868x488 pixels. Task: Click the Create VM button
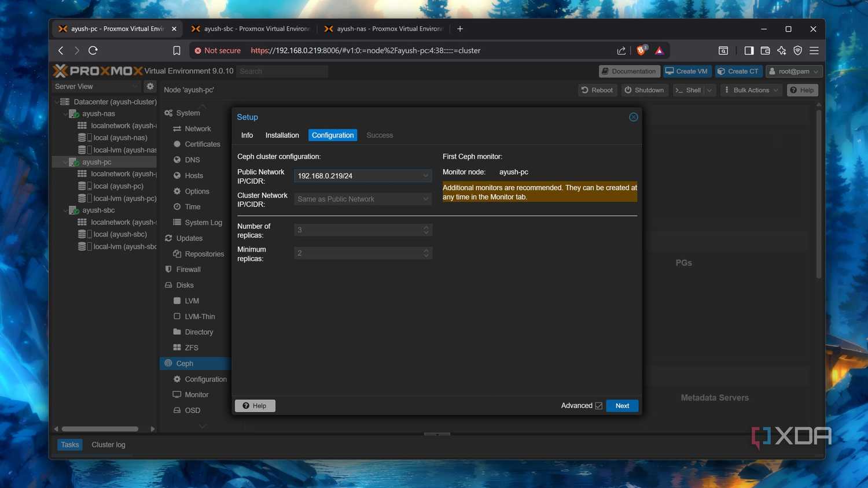point(687,71)
